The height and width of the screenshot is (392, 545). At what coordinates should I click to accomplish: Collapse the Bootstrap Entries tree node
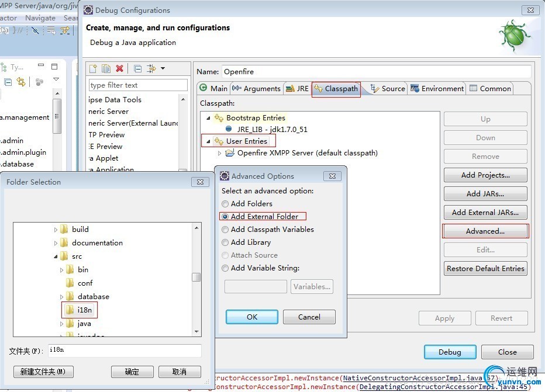[x=208, y=118]
